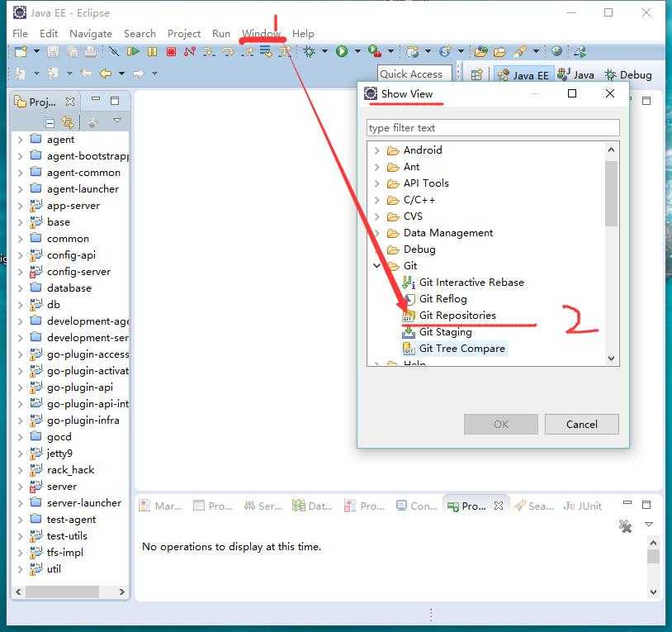Screen dimensions: 672x632
Task: Expand the config-server project node
Action: point(20,272)
